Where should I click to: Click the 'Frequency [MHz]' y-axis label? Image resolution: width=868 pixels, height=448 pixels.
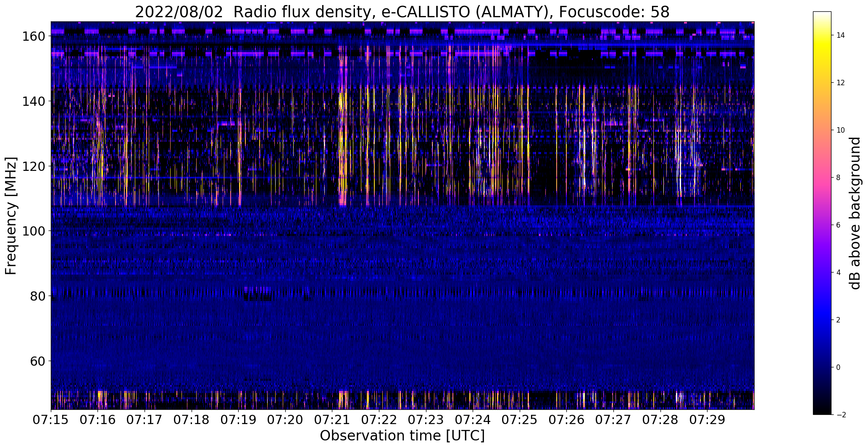coord(11,216)
